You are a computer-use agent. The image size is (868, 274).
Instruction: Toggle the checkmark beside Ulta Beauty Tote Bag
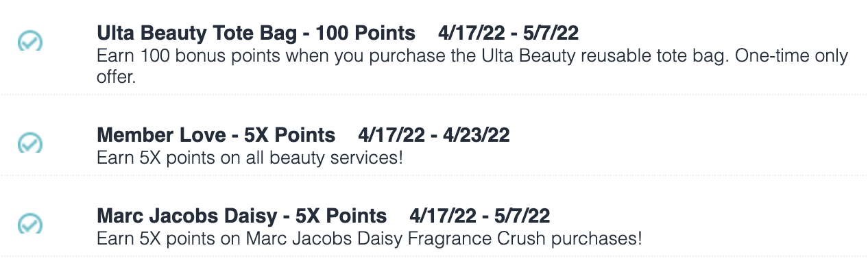point(29,40)
